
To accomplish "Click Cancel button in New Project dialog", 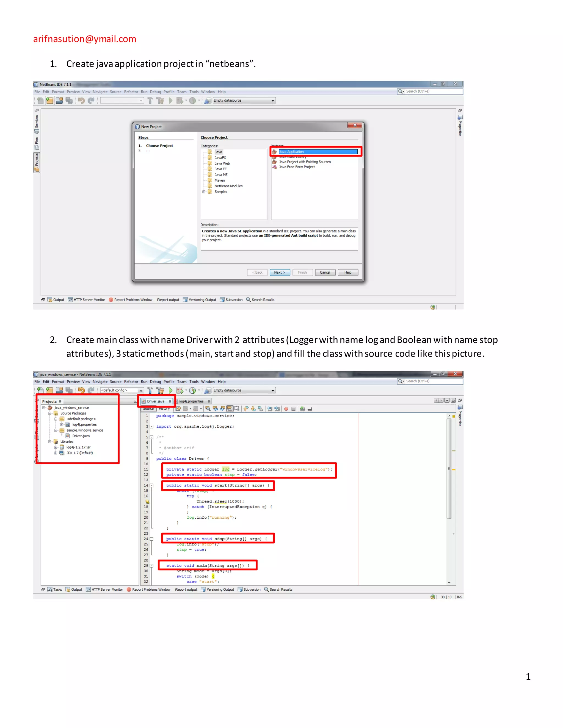I will [x=325, y=273].
